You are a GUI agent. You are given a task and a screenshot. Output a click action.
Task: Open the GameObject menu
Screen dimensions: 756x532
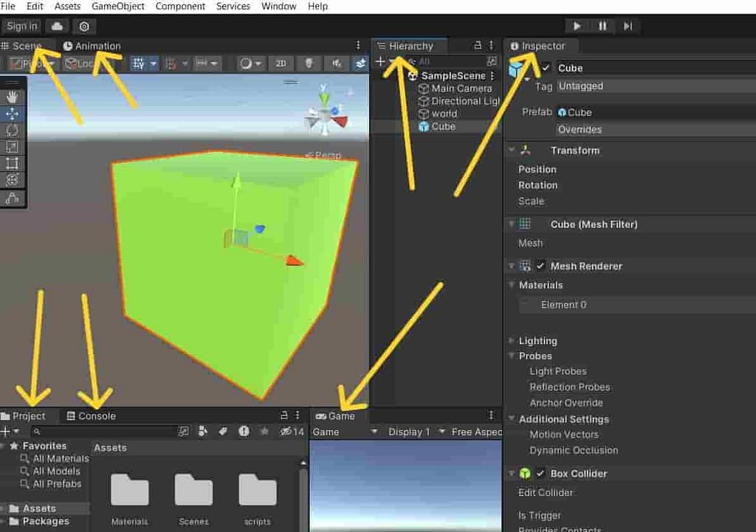pos(117,6)
